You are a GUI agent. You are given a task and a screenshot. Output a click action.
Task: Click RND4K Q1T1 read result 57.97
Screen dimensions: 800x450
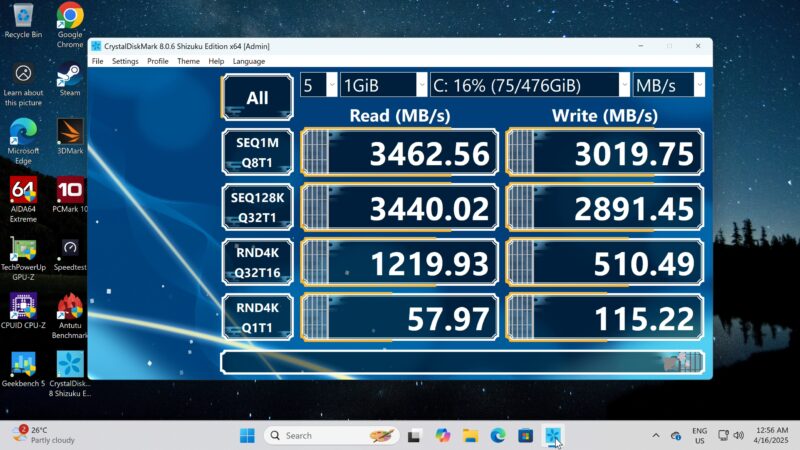click(399, 317)
